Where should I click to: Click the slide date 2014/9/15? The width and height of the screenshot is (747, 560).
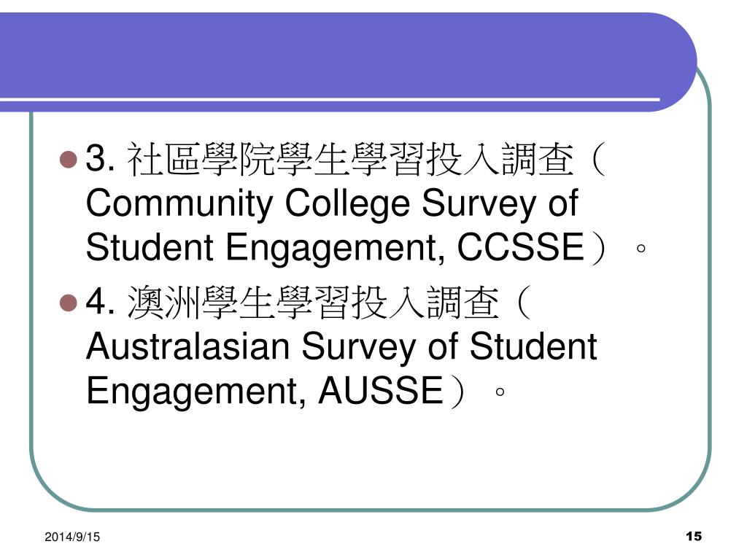click(72, 537)
